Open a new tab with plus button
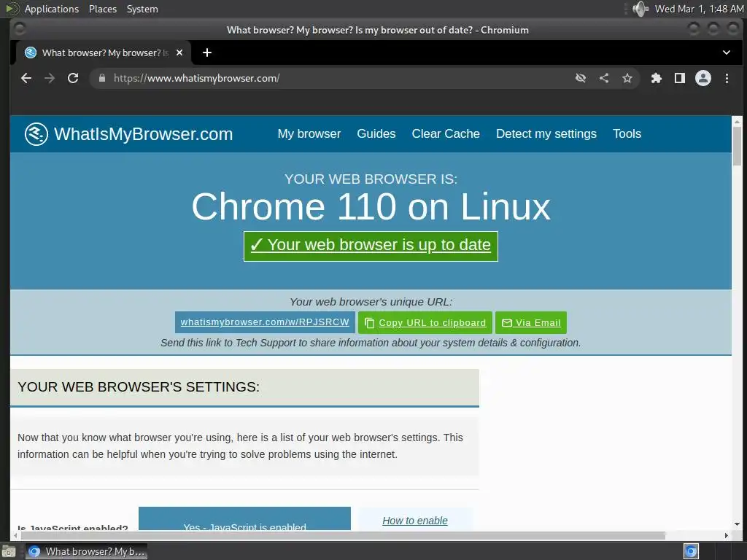Viewport: 747px width, 560px height. click(x=206, y=52)
